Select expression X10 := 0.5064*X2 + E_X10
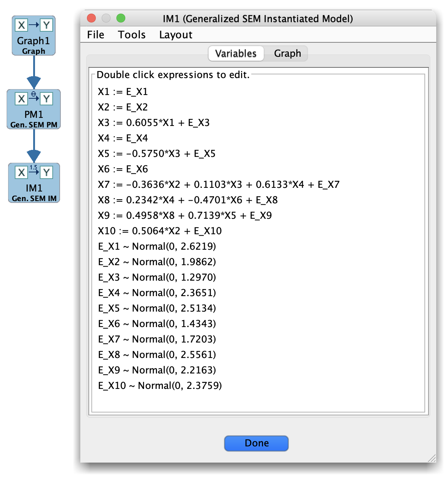The height and width of the screenshot is (481, 448). pos(160,231)
